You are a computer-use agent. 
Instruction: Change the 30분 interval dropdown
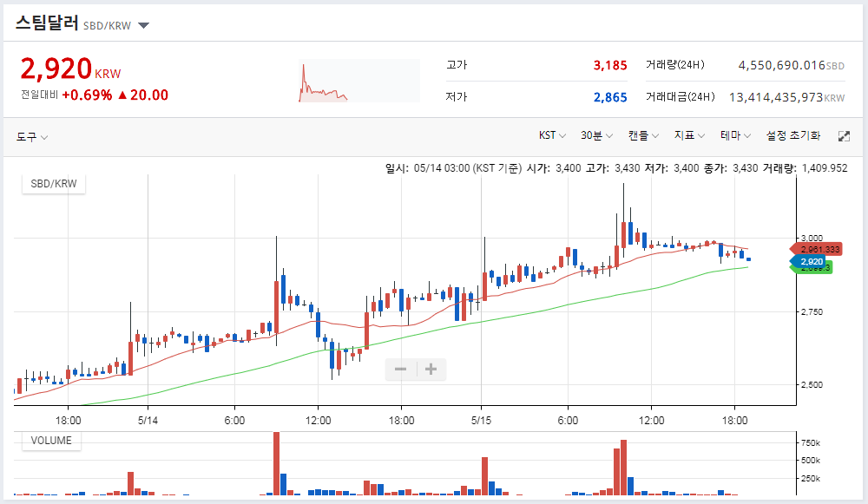(x=596, y=135)
